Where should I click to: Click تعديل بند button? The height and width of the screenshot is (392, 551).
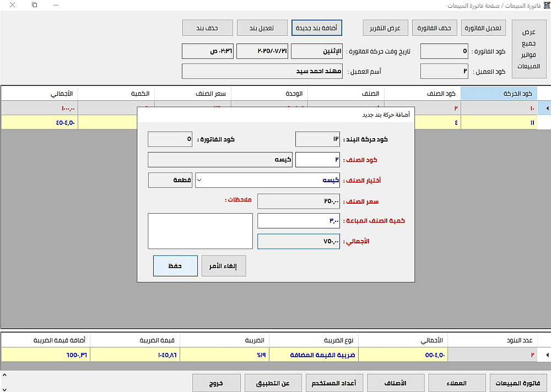(262, 28)
